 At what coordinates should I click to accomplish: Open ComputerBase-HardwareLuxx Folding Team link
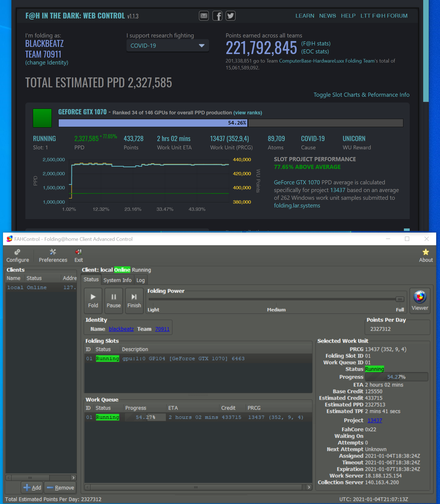(327, 61)
